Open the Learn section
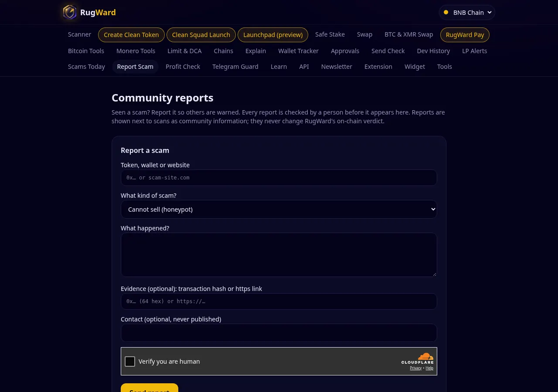The width and height of the screenshot is (558, 392). tap(279, 67)
